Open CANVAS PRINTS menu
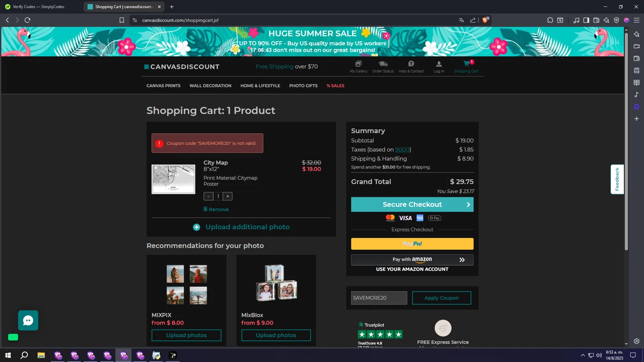The image size is (644, 362). point(164,86)
